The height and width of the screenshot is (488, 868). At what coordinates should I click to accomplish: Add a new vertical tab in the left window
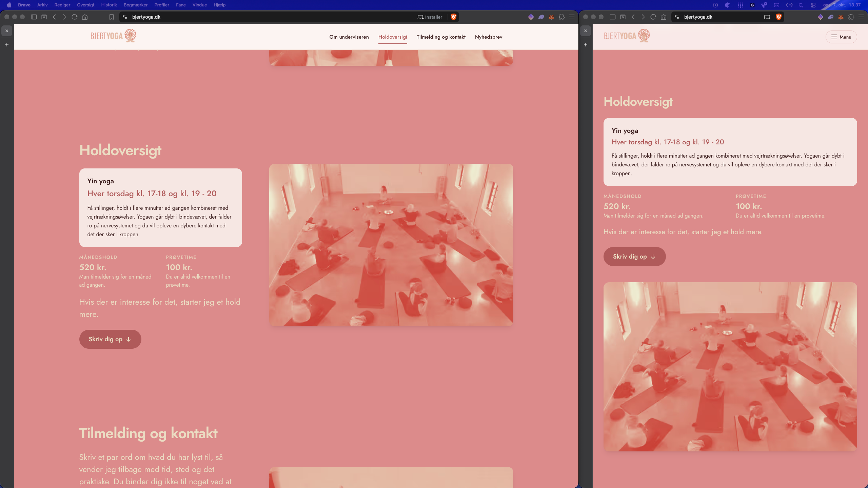7,45
